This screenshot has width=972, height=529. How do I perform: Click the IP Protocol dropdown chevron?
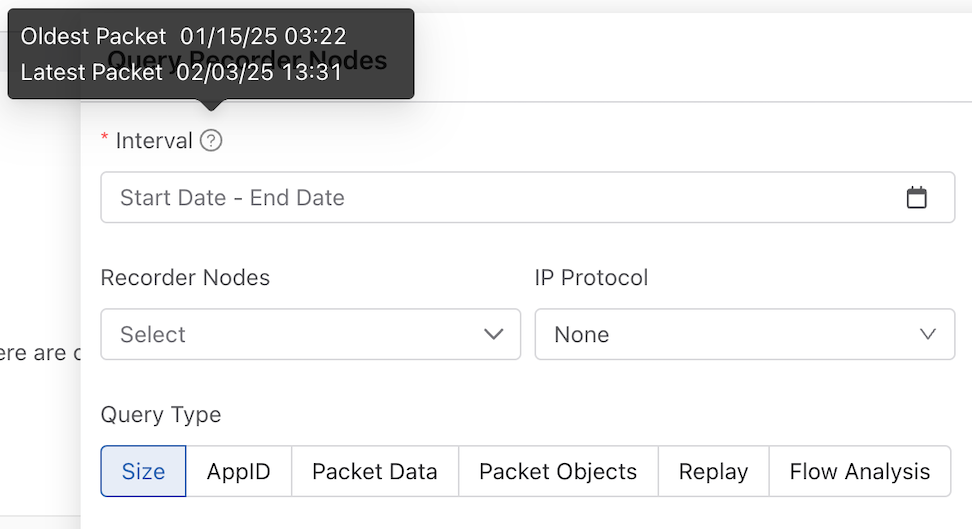(927, 334)
